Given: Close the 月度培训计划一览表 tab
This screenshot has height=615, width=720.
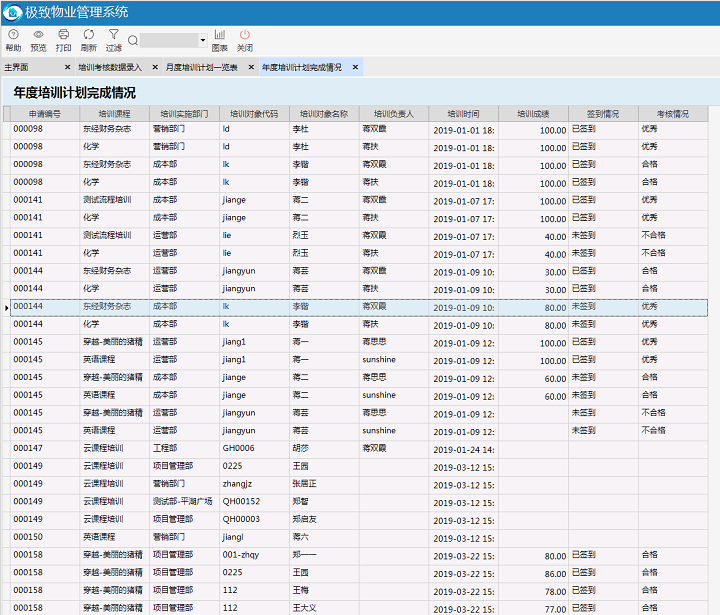Looking at the screenshot, I should [x=251, y=68].
